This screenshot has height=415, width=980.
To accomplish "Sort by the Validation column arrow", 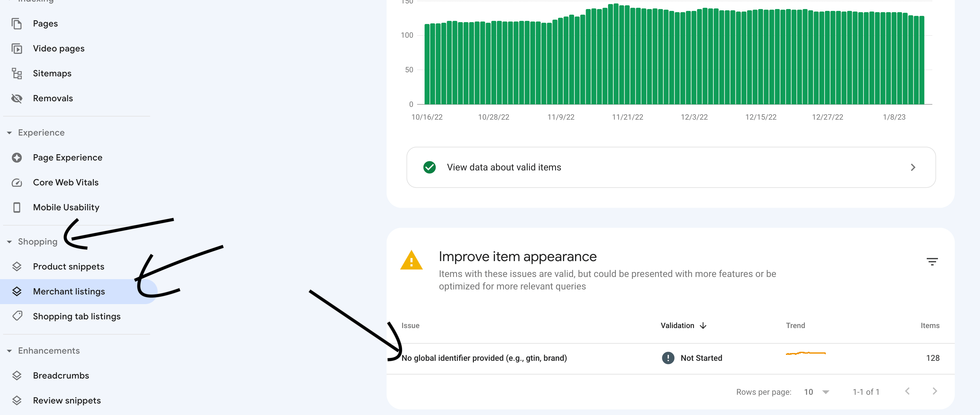I will (x=703, y=326).
